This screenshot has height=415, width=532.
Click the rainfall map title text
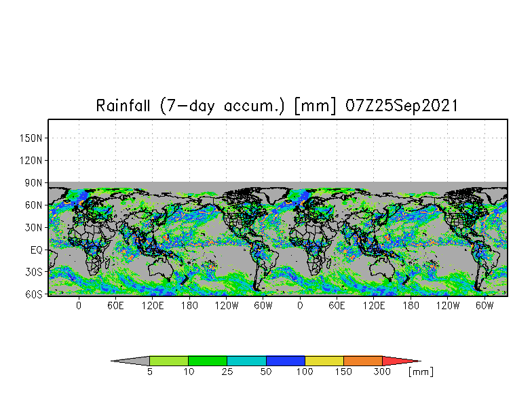pos(277,106)
